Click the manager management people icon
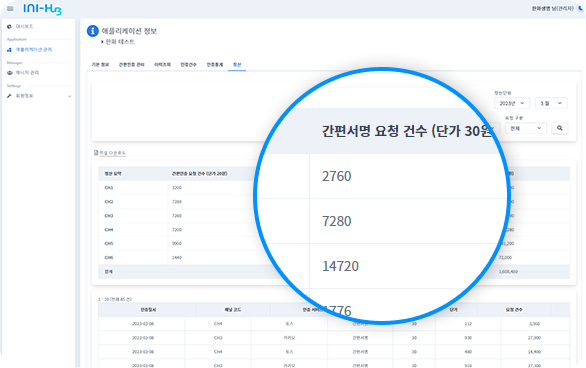The width and height of the screenshot is (586, 368). click(x=10, y=73)
